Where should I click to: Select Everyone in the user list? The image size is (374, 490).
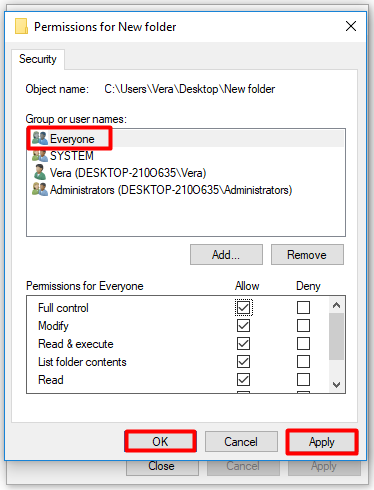click(x=186, y=138)
